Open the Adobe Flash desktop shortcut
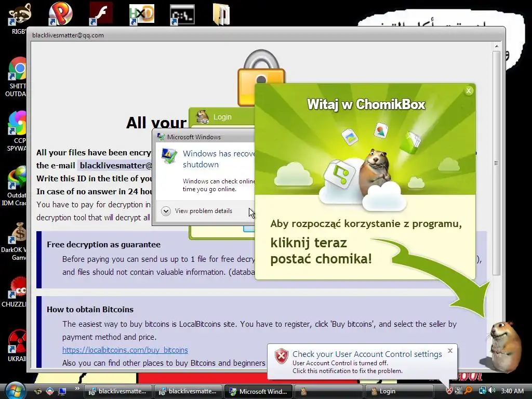This screenshot has width=532, height=399. coord(101,14)
